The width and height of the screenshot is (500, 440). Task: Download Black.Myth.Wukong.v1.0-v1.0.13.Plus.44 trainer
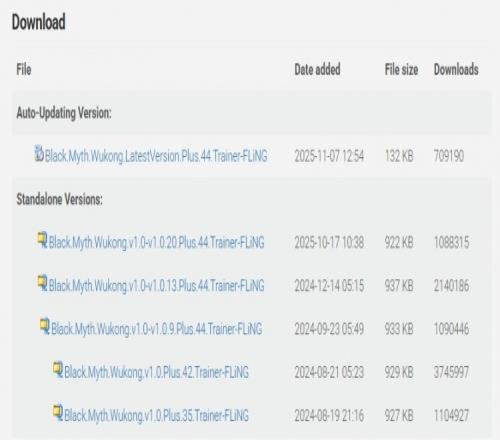point(157,286)
